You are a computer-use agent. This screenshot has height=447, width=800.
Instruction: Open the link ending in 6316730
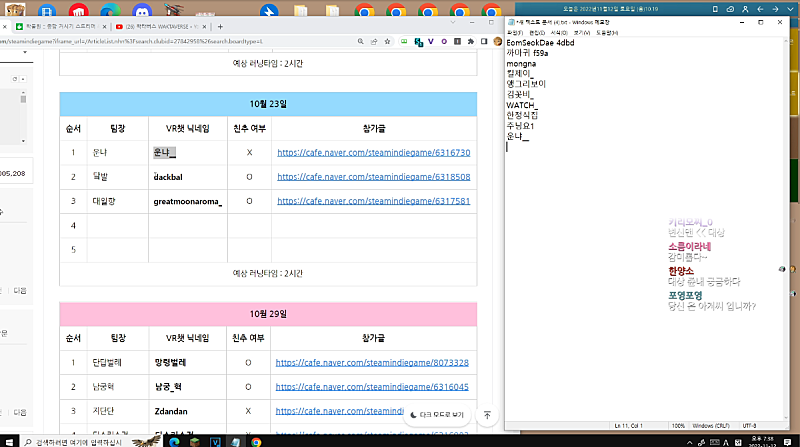(x=373, y=153)
